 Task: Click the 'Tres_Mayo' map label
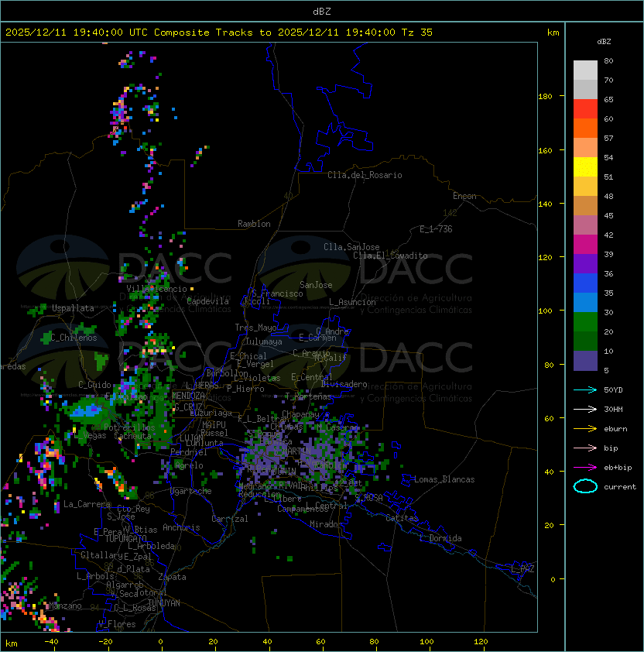pyautogui.click(x=255, y=328)
